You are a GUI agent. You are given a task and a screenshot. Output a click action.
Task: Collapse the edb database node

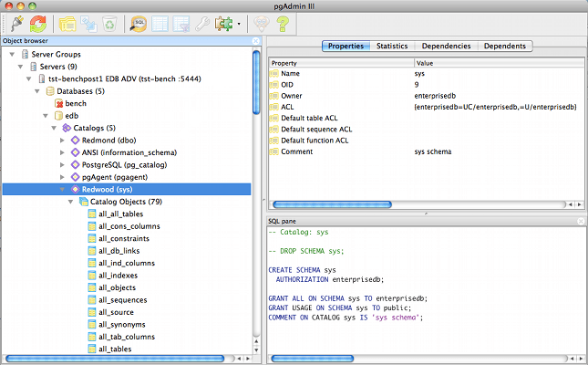point(46,116)
